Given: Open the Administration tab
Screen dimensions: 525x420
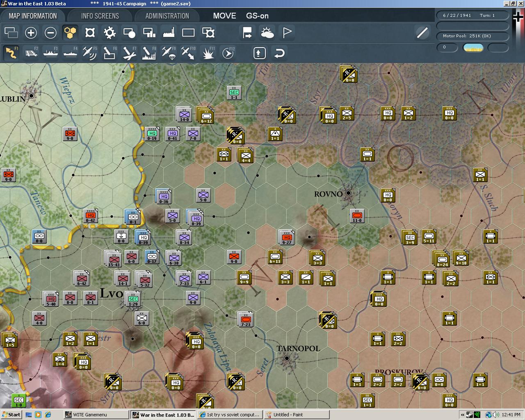Looking at the screenshot, I should point(167,16).
